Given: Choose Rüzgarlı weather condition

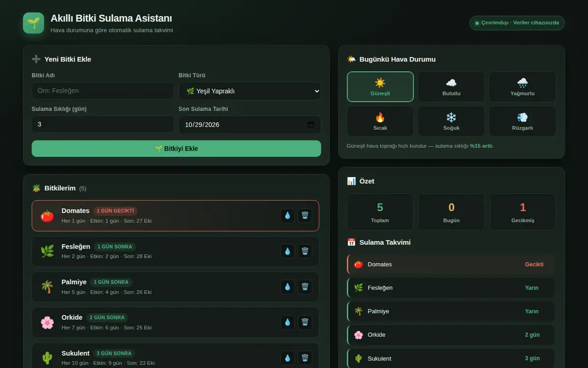Looking at the screenshot, I should pos(522,121).
